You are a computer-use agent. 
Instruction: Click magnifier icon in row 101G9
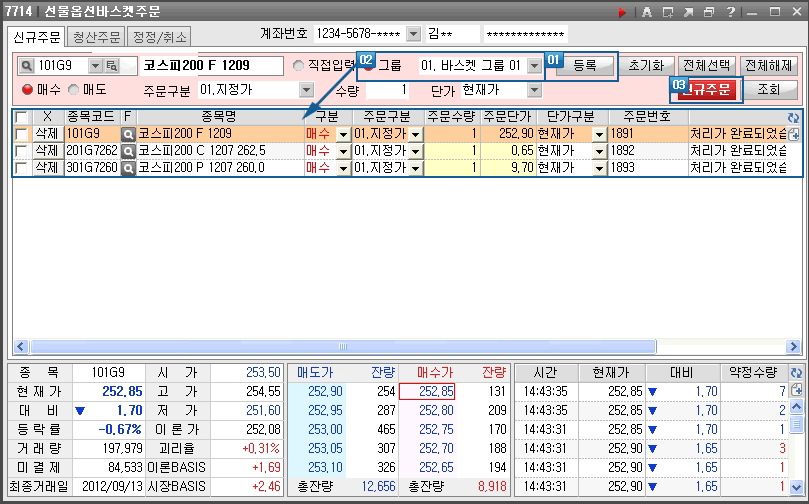128,135
